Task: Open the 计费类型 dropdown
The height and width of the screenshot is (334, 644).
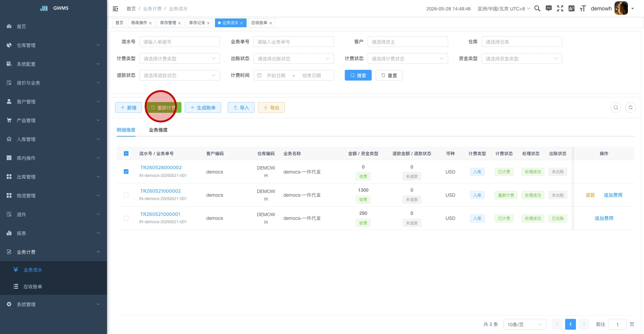Action: click(180, 59)
